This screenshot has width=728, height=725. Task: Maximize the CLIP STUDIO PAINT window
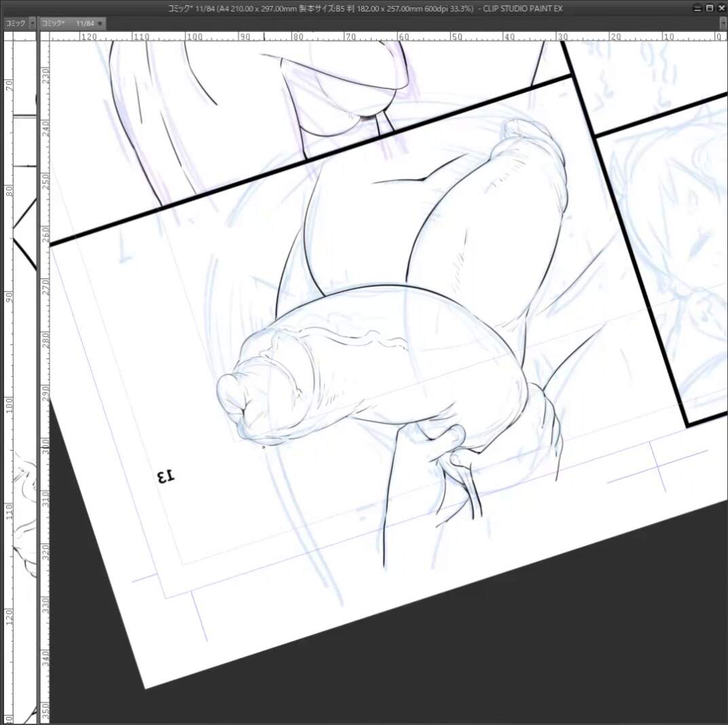(710, 8)
